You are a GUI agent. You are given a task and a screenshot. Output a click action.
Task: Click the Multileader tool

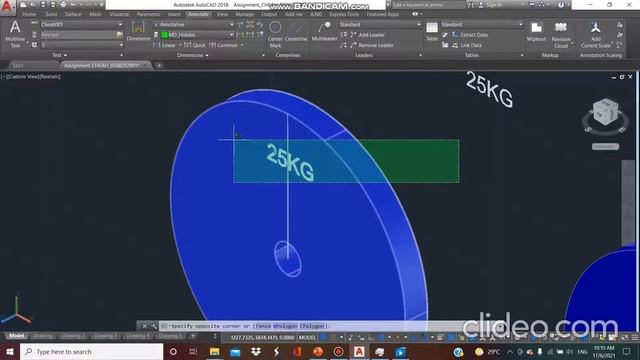324,31
